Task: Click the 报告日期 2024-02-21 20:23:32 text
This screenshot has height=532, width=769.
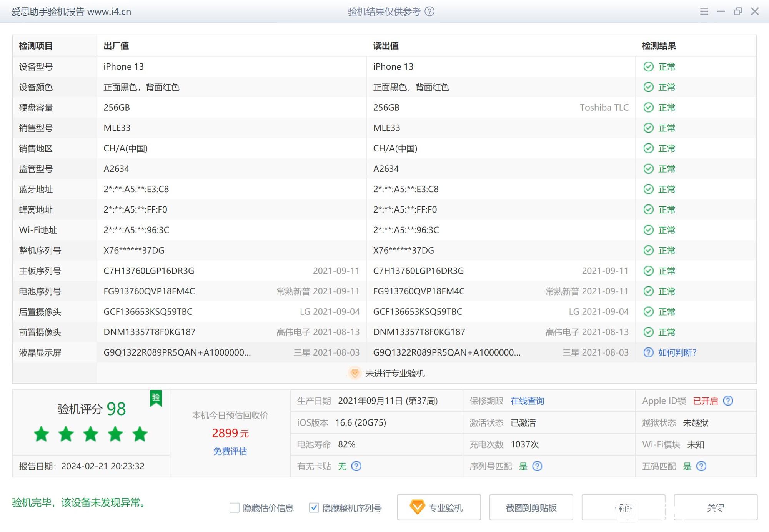Action: tap(82, 466)
